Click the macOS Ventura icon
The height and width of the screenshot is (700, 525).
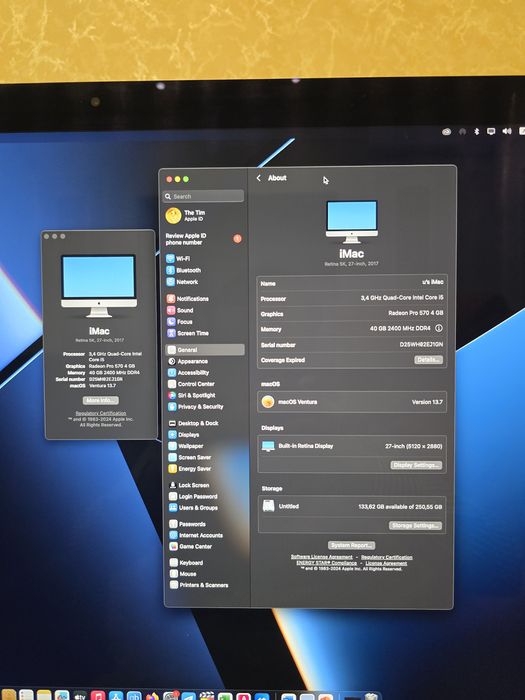coord(268,402)
